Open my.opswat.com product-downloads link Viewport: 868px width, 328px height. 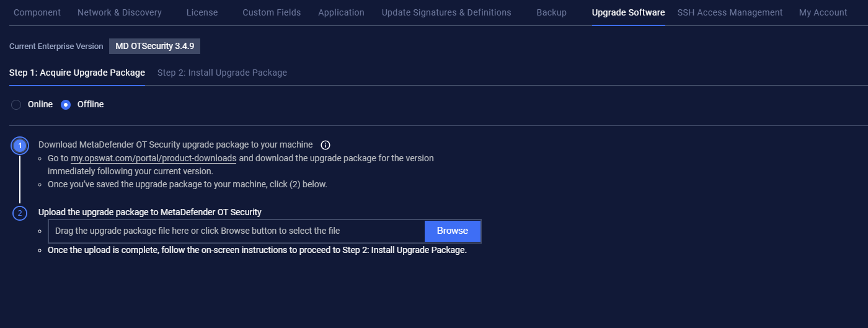(x=154, y=158)
